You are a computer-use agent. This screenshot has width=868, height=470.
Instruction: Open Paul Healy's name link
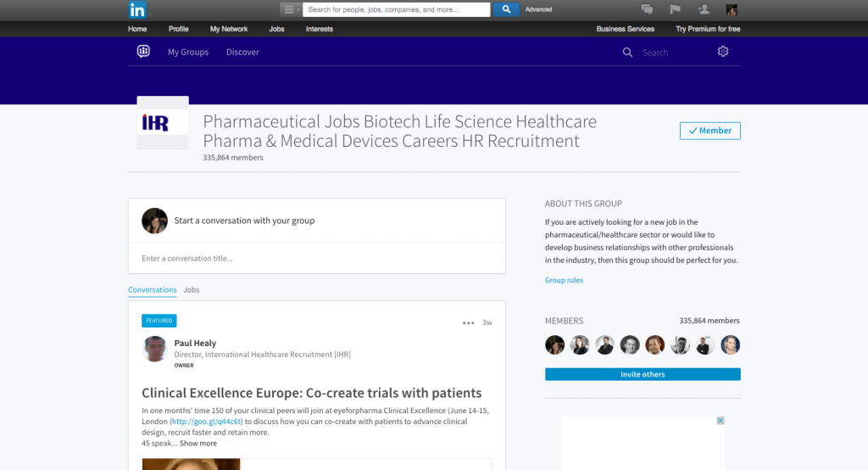[x=195, y=343]
